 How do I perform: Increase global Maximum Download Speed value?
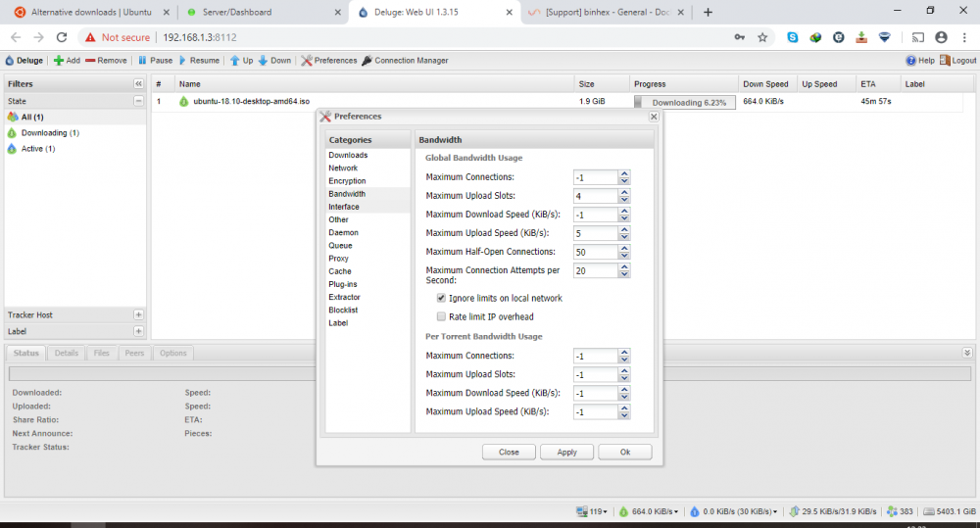pyautogui.click(x=624, y=212)
